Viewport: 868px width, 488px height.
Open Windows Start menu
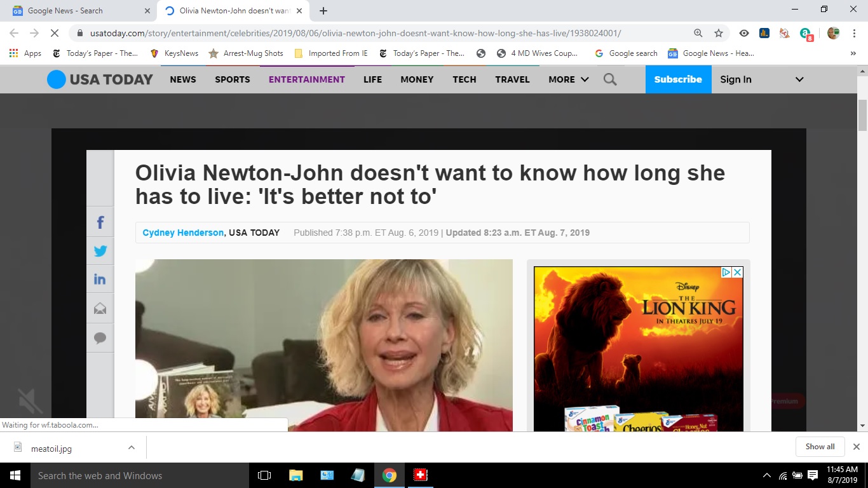click(x=15, y=475)
